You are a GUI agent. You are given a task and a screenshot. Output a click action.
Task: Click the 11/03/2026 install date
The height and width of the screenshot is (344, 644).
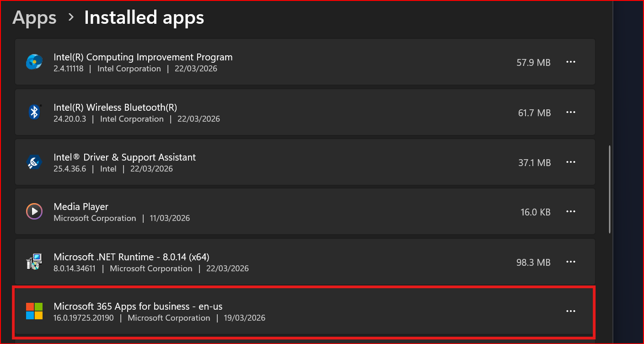click(170, 218)
